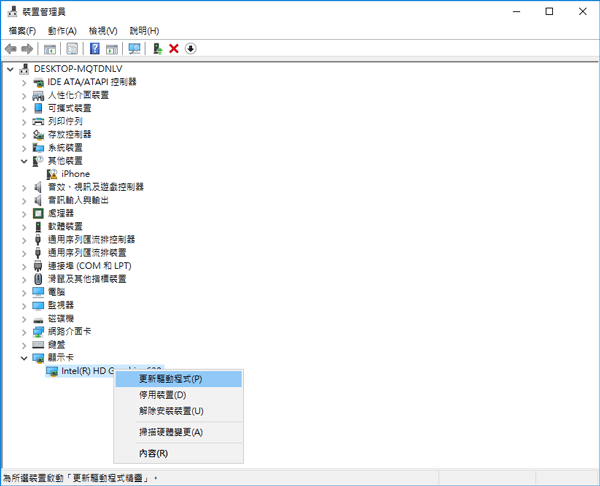
Task: Choose 解除安裝裝置(U) from context menu
Action: pyautogui.click(x=179, y=411)
